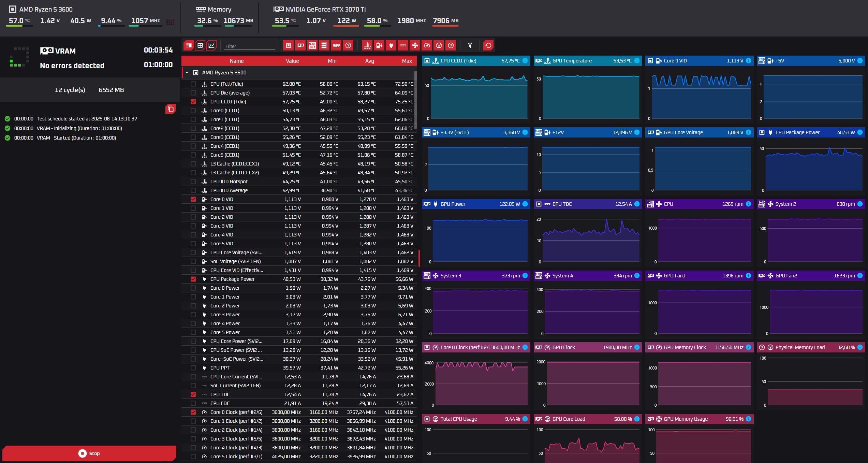Image resolution: width=868 pixels, height=463 pixels.
Task: Open the funnel filter options
Action: coord(470,45)
